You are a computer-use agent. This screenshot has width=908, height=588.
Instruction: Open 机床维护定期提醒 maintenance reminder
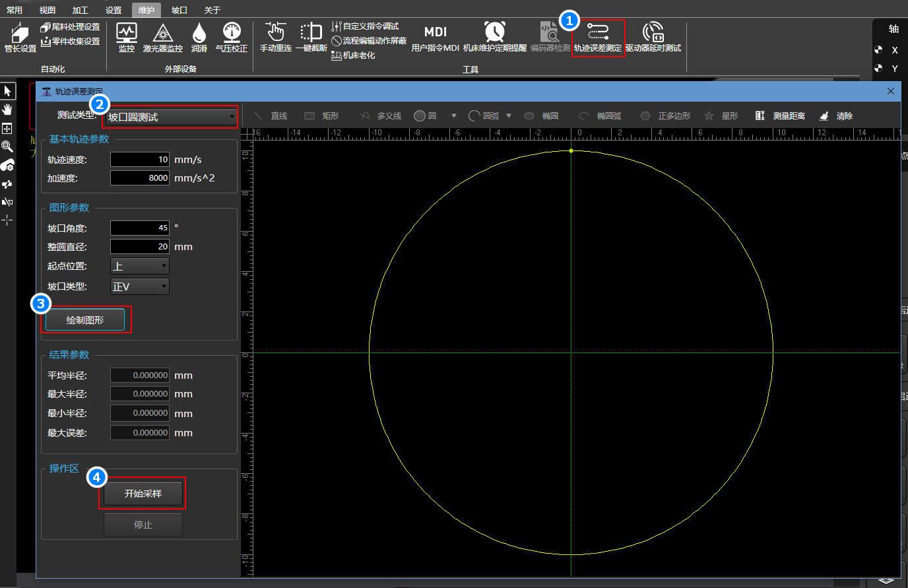point(495,38)
